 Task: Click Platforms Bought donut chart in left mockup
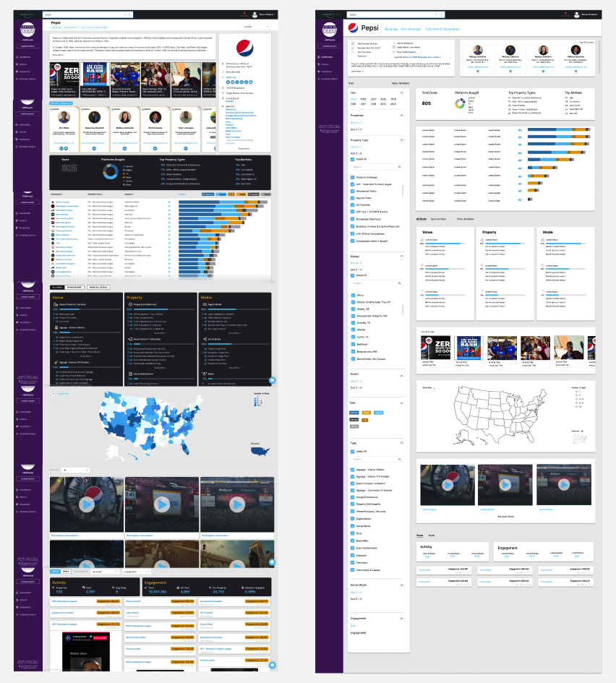point(110,171)
